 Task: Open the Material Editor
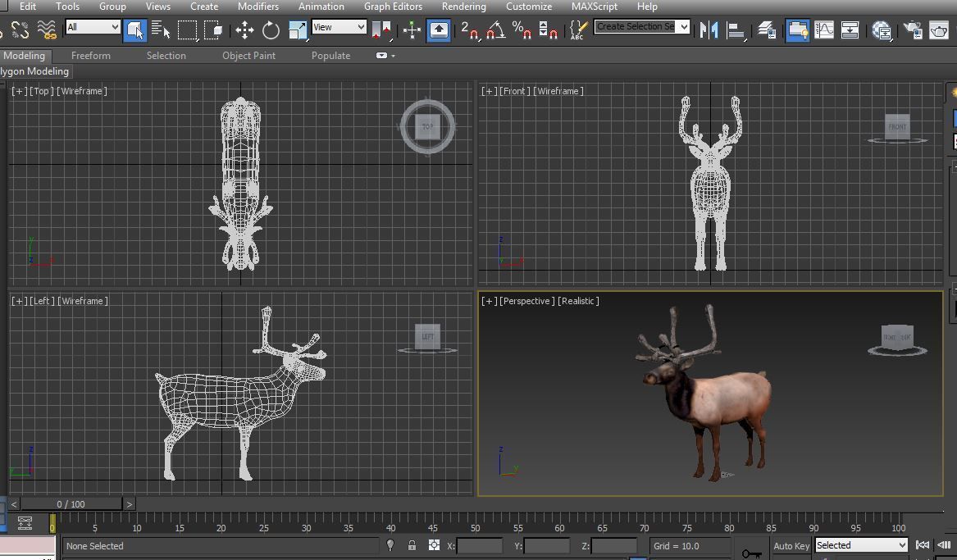[882, 30]
